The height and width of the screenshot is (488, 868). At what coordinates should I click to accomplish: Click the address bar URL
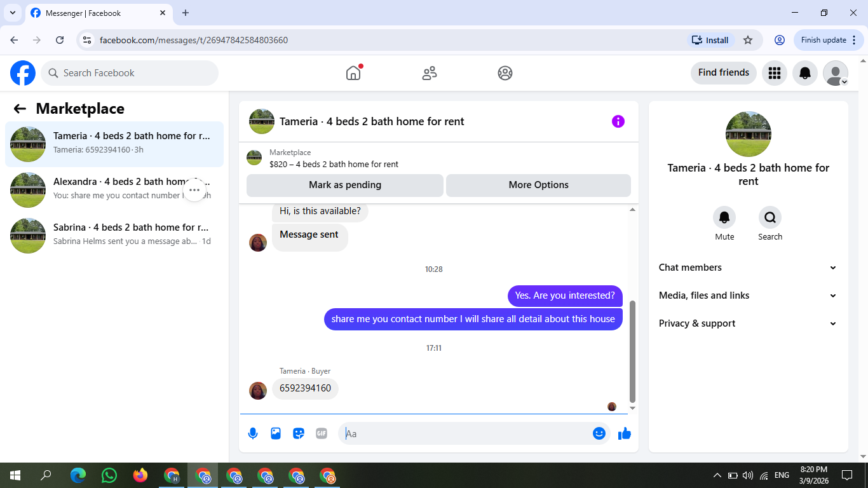[x=194, y=40]
